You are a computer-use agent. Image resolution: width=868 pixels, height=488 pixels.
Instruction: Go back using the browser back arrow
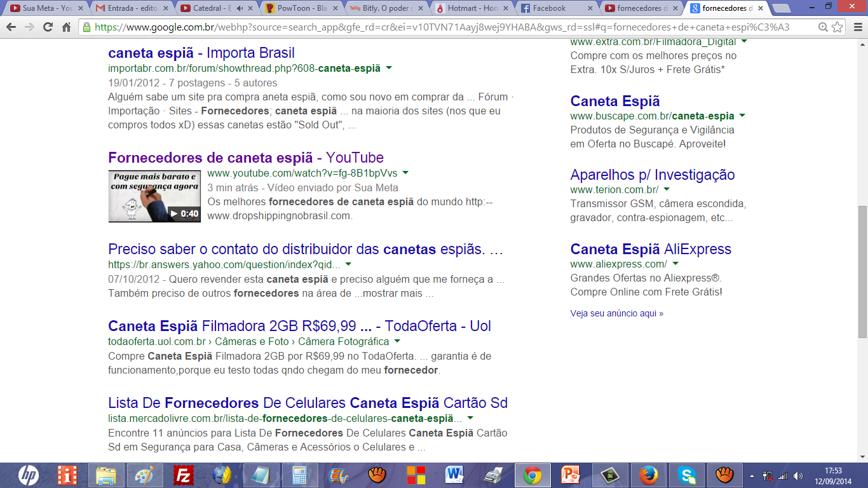coord(11,27)
